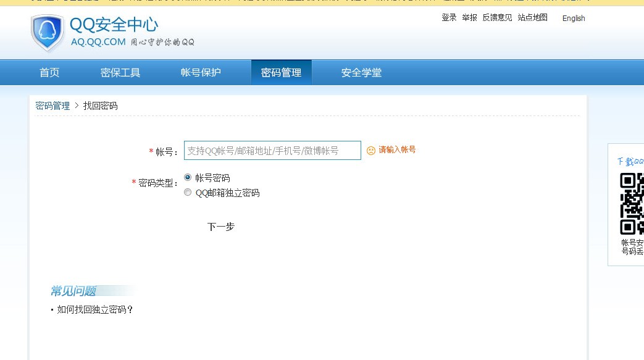644x360 pixels.
Task: Select the 帐号密码 radio button
Action: pyautogui.click(x=188, y=178)
